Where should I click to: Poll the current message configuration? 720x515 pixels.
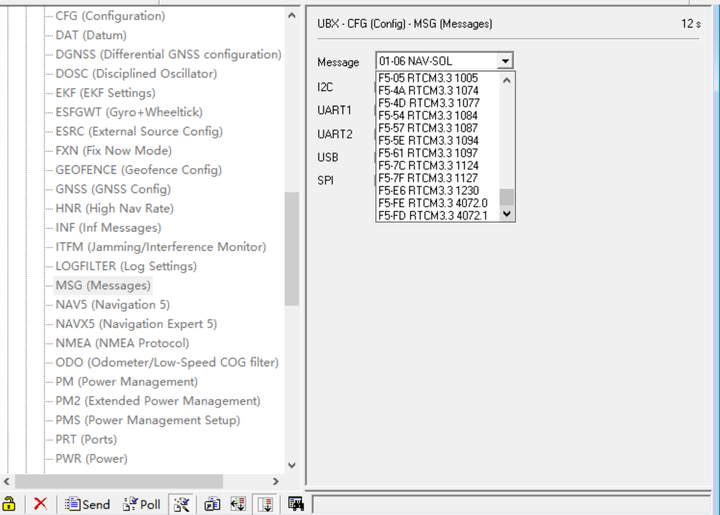point(141,504)
